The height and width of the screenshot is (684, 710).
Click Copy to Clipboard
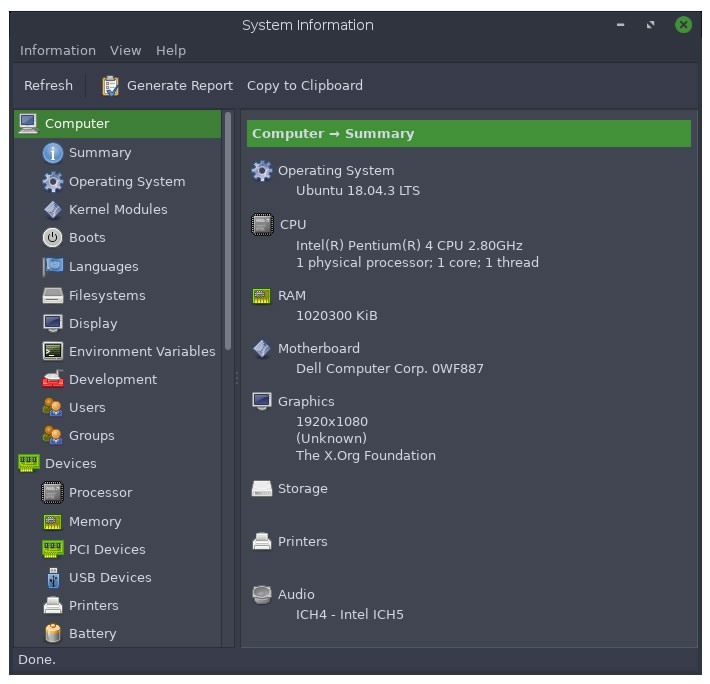[305, 86]
